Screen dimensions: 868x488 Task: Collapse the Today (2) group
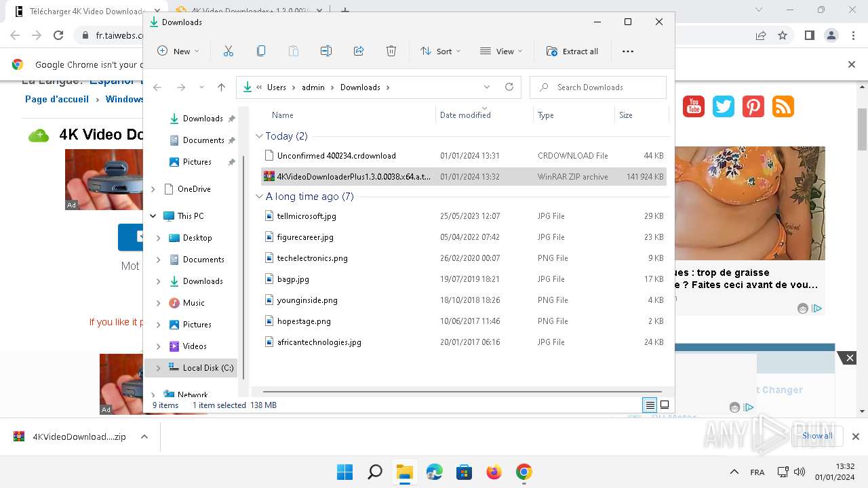[x=259, y=136]
